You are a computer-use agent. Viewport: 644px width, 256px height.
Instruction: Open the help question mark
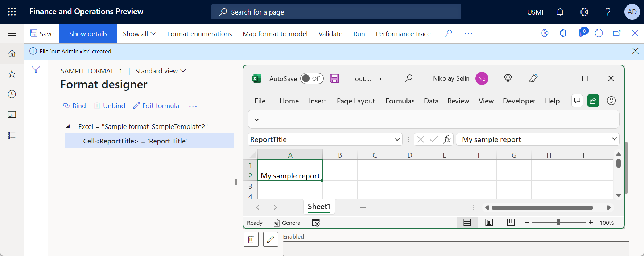(x=608, y=12)
